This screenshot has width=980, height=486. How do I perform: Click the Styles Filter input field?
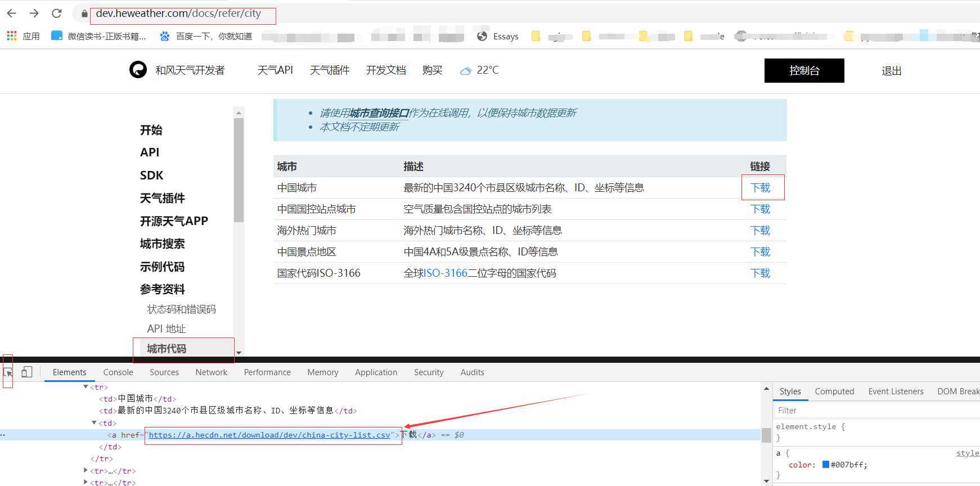(x=876, y=411)
